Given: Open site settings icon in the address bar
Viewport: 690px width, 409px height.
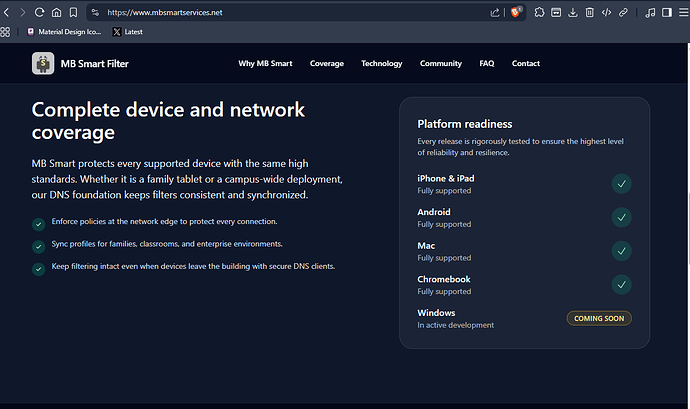Looking at the screenshot, I should pyautogui.click(x=95, y=12).
